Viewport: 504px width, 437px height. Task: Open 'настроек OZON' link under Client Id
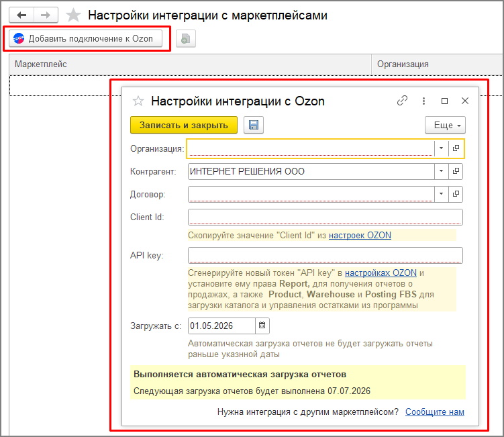tap(360, 236)
